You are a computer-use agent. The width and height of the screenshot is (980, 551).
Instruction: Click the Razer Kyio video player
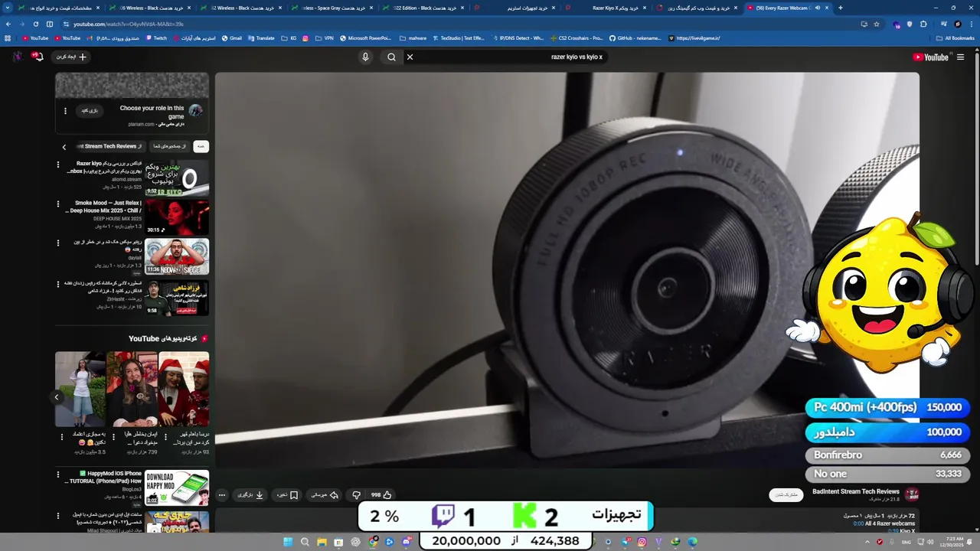567,269
